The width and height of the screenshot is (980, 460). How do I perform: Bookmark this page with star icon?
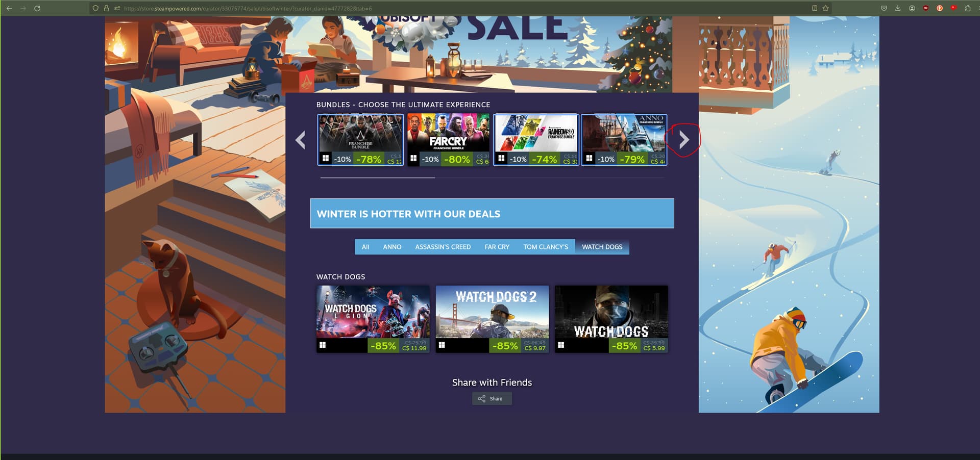[x=825, y=8]
